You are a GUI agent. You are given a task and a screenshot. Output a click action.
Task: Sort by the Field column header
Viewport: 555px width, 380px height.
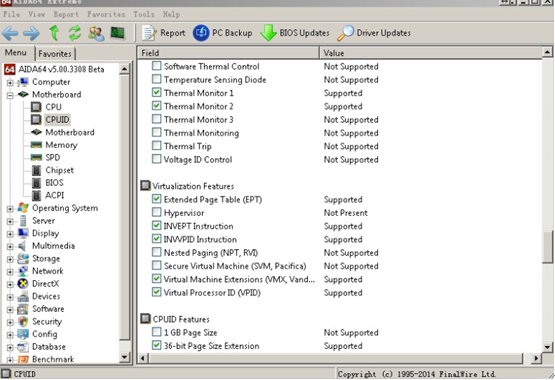tap(228, 53)
